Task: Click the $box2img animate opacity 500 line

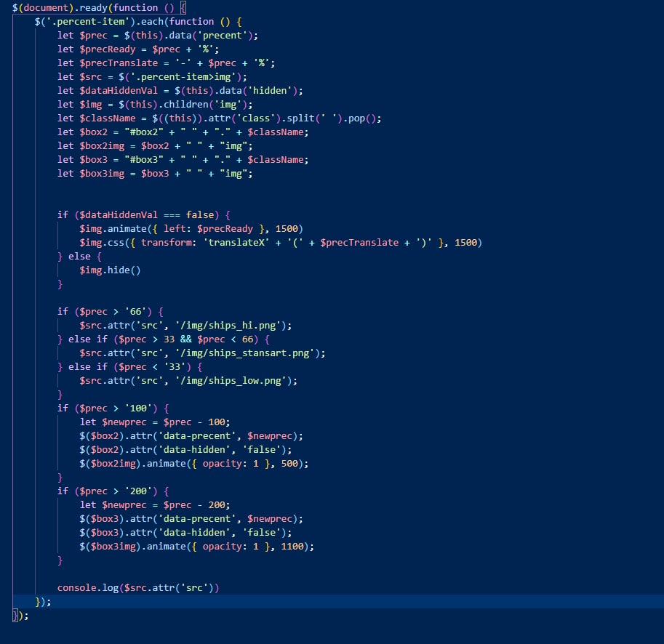Action: [x=194, y=463]
